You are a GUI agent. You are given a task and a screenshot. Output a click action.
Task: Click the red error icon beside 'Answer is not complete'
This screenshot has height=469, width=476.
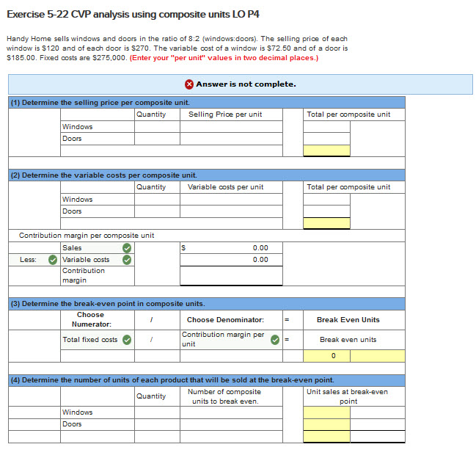(x=189, y=84)
